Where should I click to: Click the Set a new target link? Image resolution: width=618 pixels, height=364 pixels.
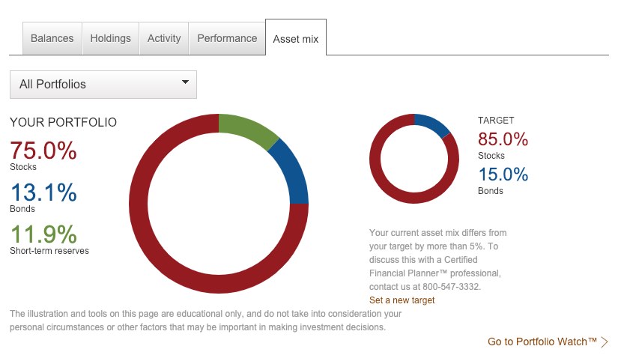(402, 300)
